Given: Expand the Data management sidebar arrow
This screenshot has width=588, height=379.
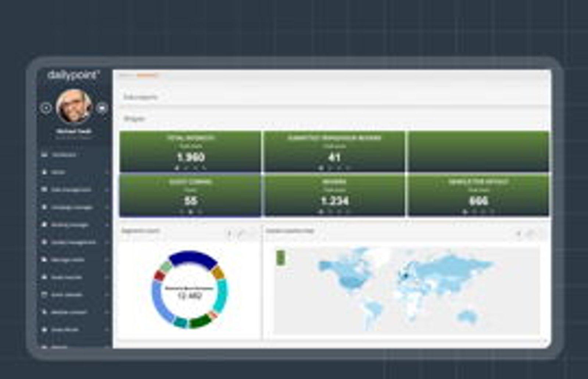Looking at the screenshot, I should (107, 190).
